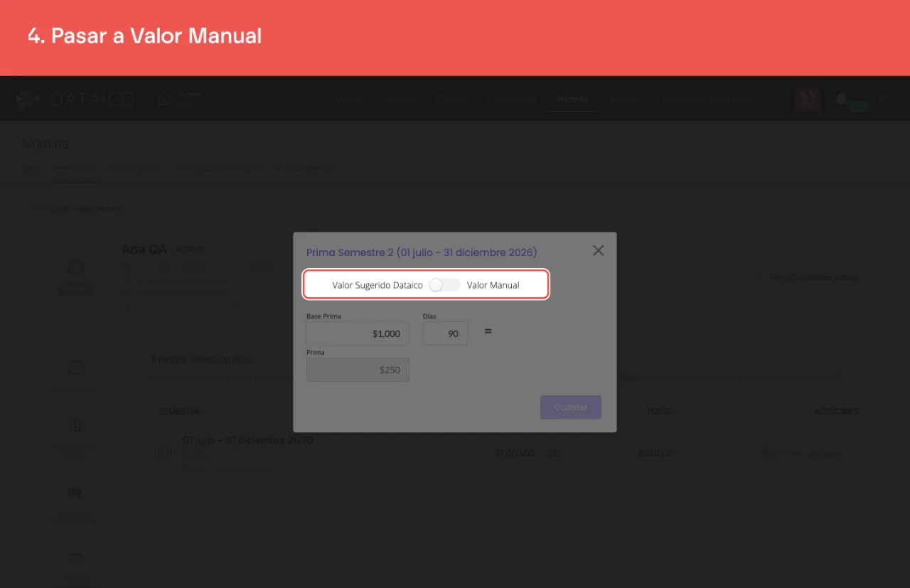Click the people group sidebar icon
This screenshot has height=588, width=910.
[75, 492]
